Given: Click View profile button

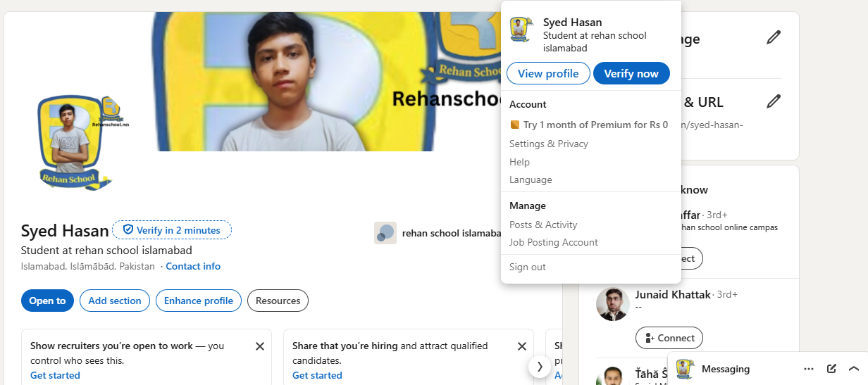Looking at the screenshot, I should coord(548,73).
